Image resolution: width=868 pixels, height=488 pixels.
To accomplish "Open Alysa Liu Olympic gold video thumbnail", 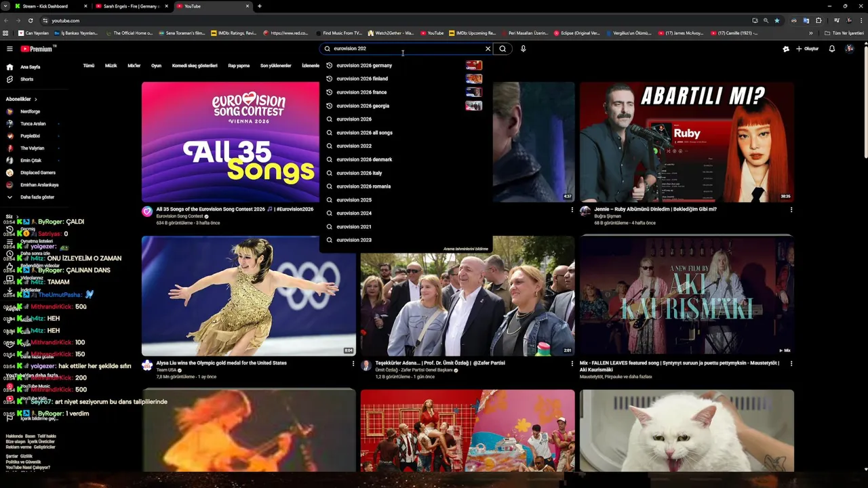I will [248, 296].
